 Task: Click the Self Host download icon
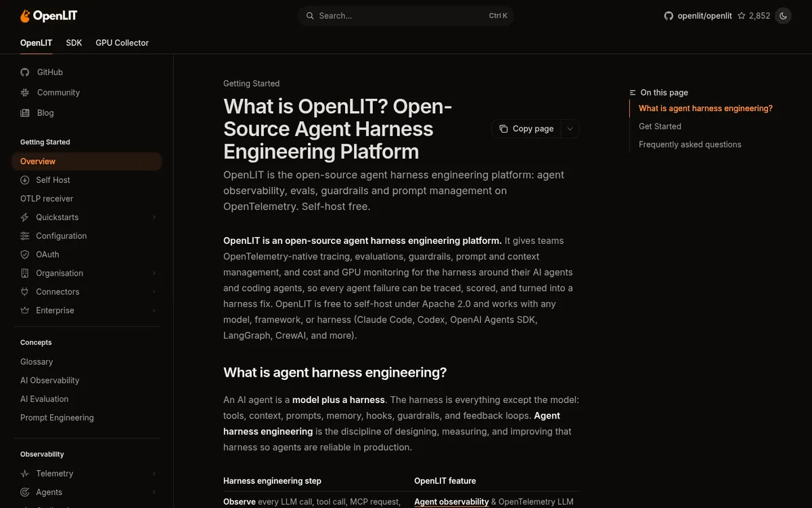click(x=25, y=180)
